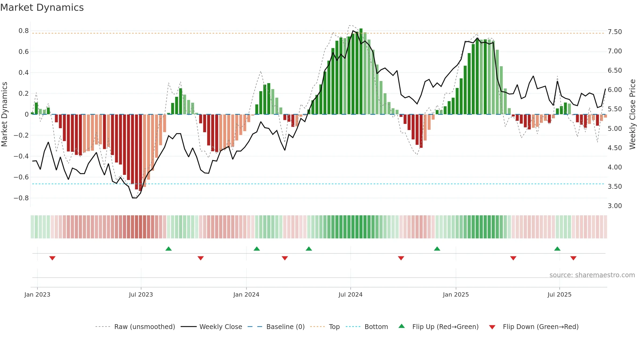This screenshot has width=644, height=362.
Task: Click the orange dashed Top threshold line
Action: 318,33
